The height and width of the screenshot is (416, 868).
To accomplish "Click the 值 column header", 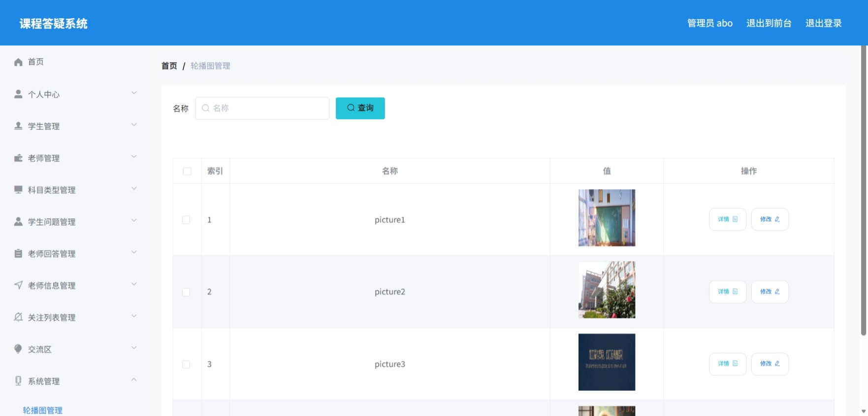I will 607,171.
